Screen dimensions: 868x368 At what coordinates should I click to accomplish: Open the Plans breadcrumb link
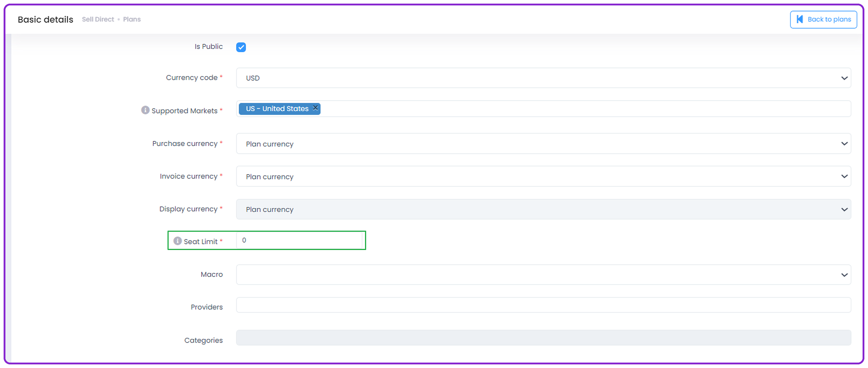[132, 19]
